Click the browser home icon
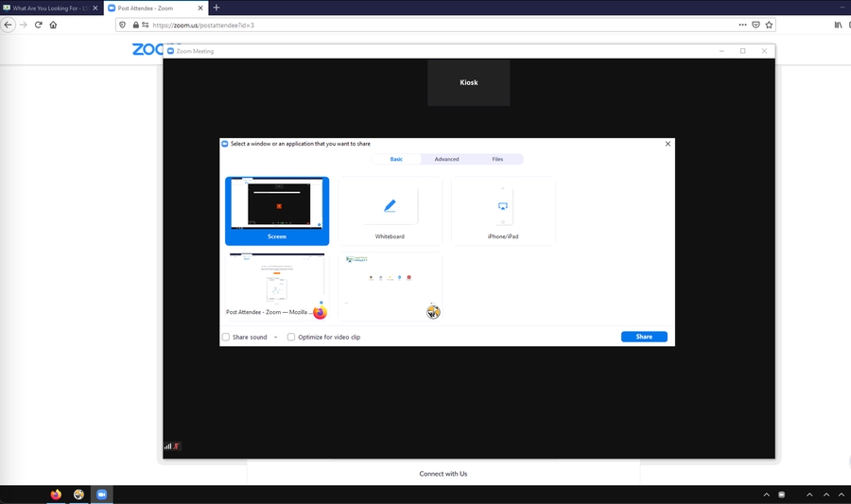The height and width of the screenshot is (504, 851). (53, 25)
